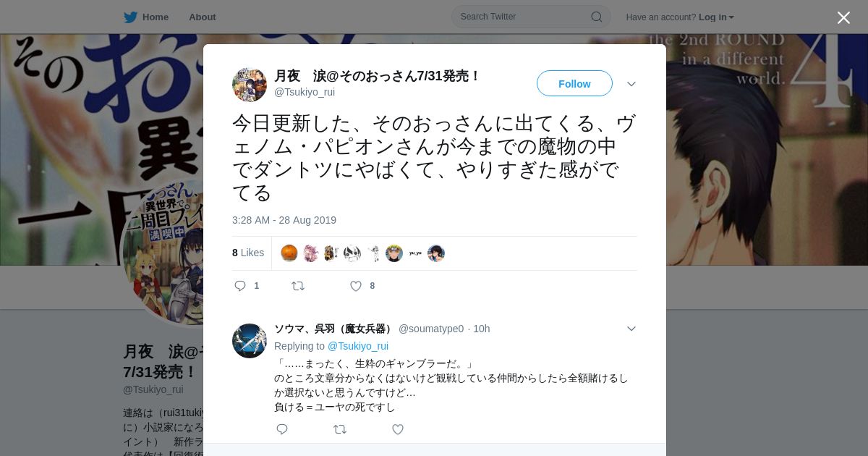Expand options chevron on soumatype0's reply
The width and height of the screenshot is (868, 456).
pos(631,329)
